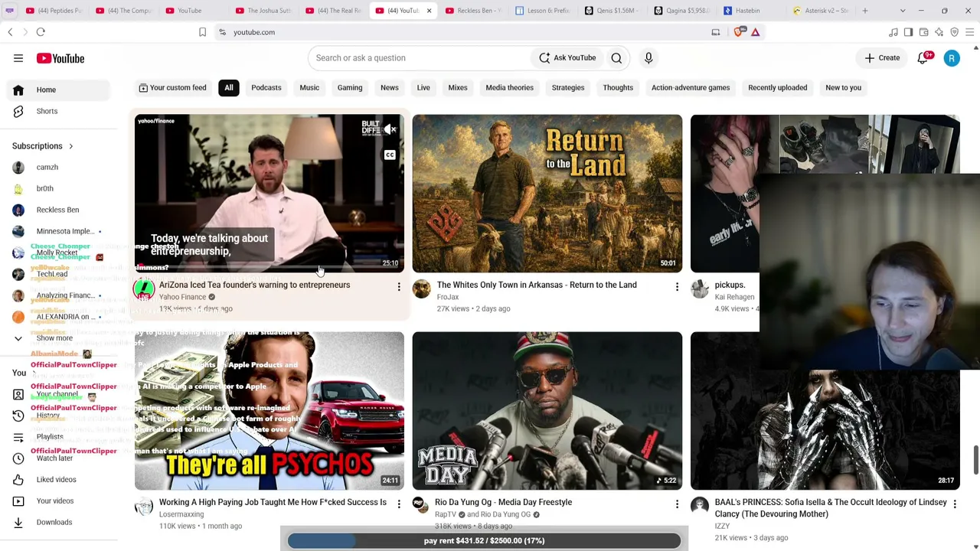The image size is (980, 551).
Task: Open The Whites Only Town in Arkansas title
Action: (537, 285)
